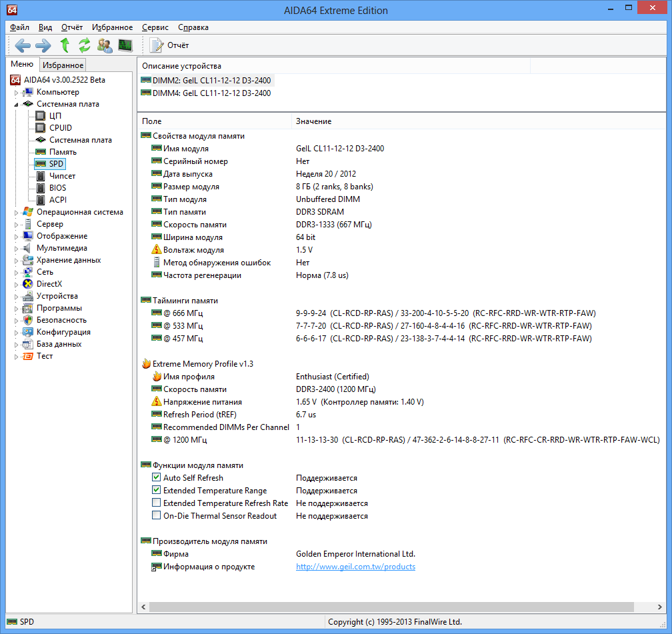Click the Вольтаж модуля warning icon
Viewport: 672px width, 634px height.
[x=157, y=249]
